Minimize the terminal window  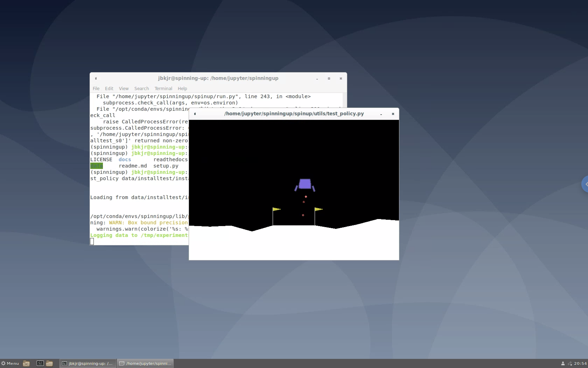[317, 79]
